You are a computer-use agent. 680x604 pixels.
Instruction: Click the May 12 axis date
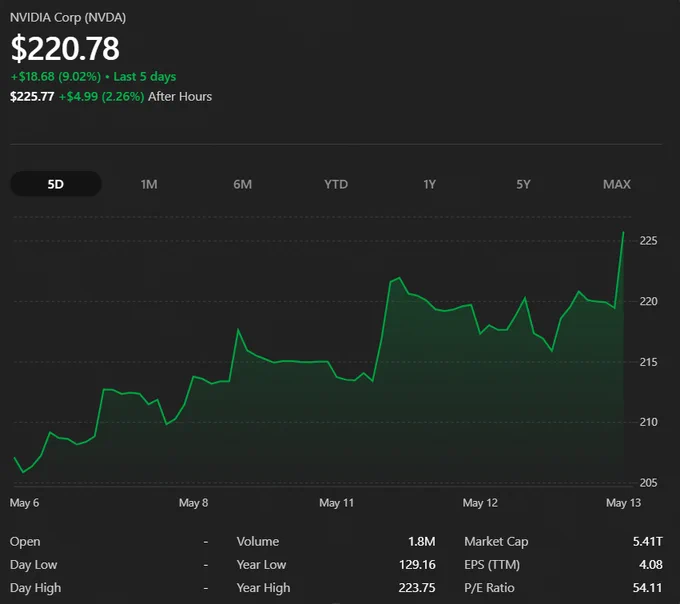pos(480,503)
